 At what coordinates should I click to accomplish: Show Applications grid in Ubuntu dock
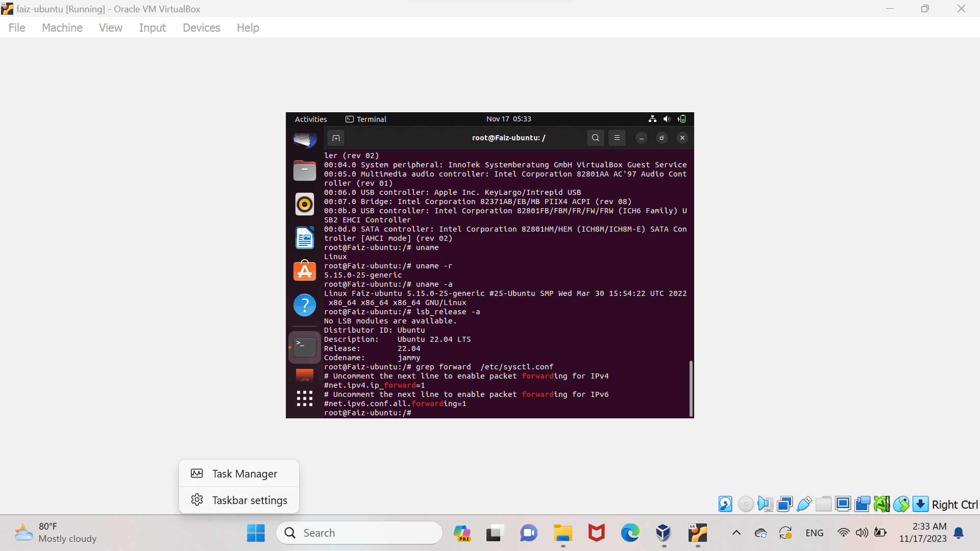click(x=305, y=398)
